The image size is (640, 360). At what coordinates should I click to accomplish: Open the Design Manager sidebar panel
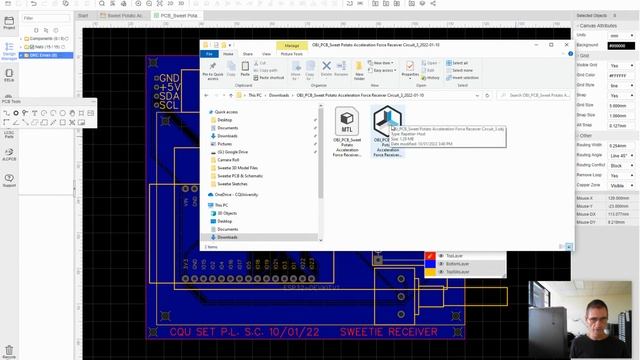tap(9, 51)
